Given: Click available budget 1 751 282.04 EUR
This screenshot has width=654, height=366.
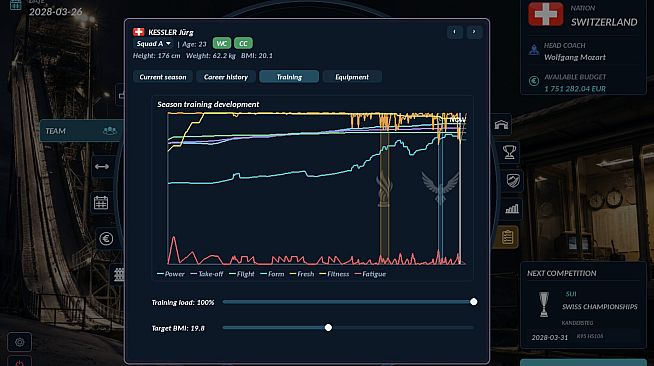Looking at the screenshot, I should pyautogui.click(x=575, y=89).
